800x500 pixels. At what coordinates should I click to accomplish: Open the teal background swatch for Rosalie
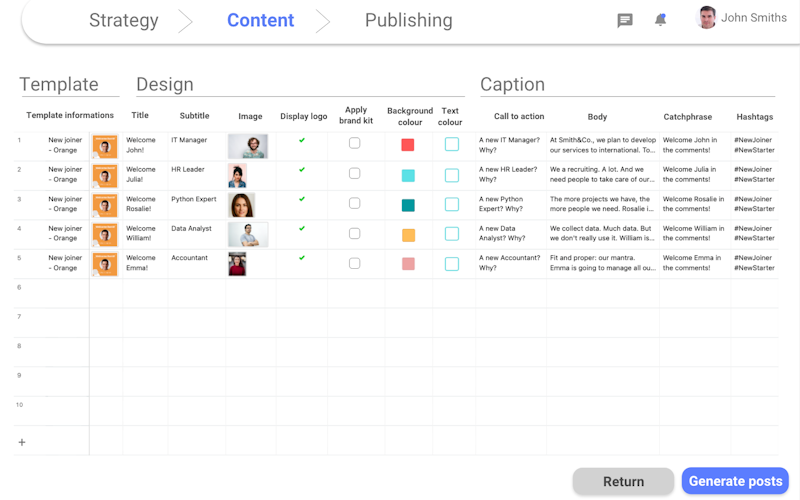click(x=408, y=205)
